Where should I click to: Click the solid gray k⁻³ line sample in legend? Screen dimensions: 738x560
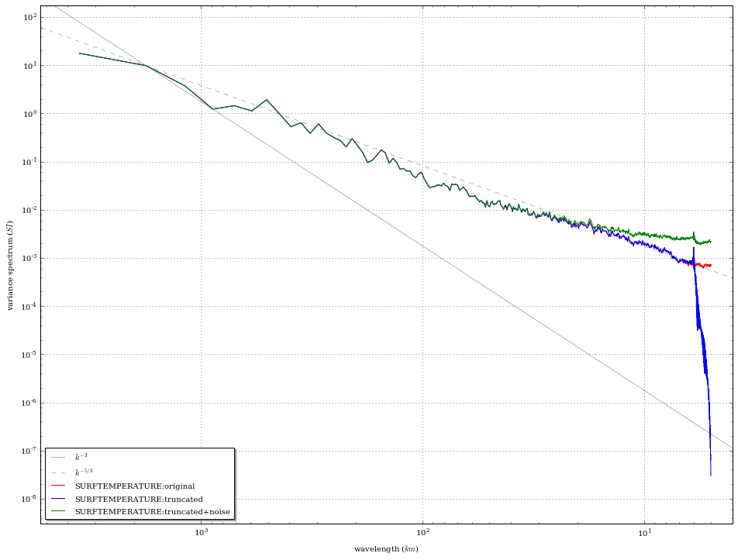coord(60,456)
